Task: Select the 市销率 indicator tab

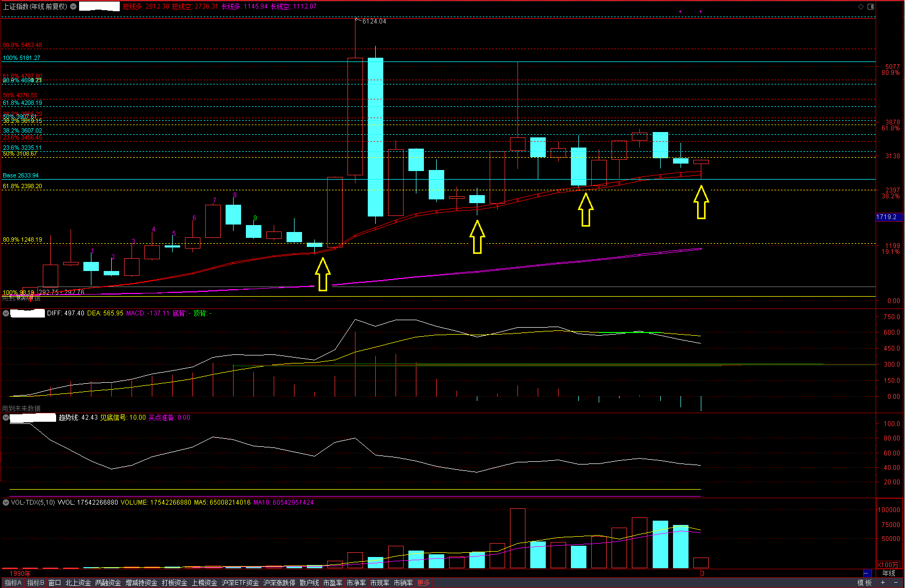Action: [403, 583]
